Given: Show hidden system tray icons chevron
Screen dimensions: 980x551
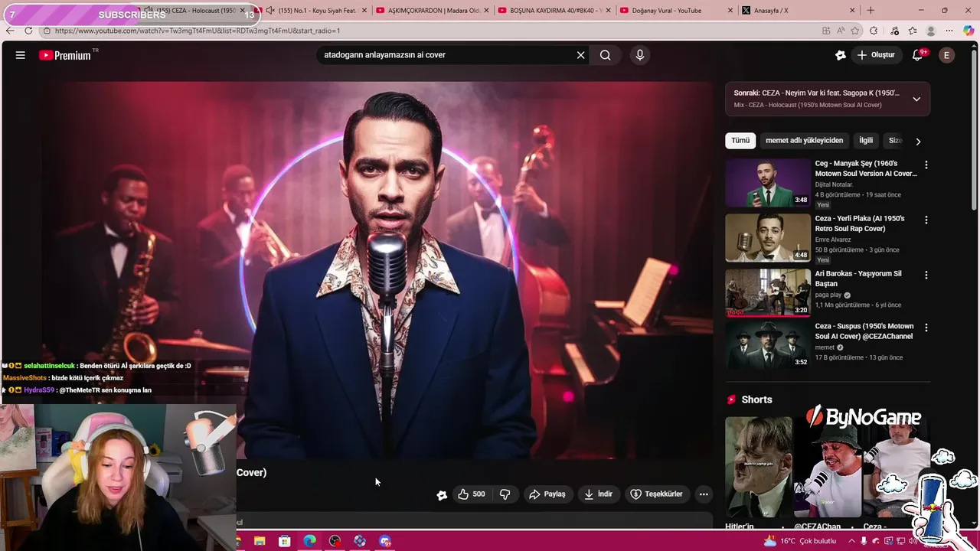Looking at the screenshot, I should coord(852,541).
